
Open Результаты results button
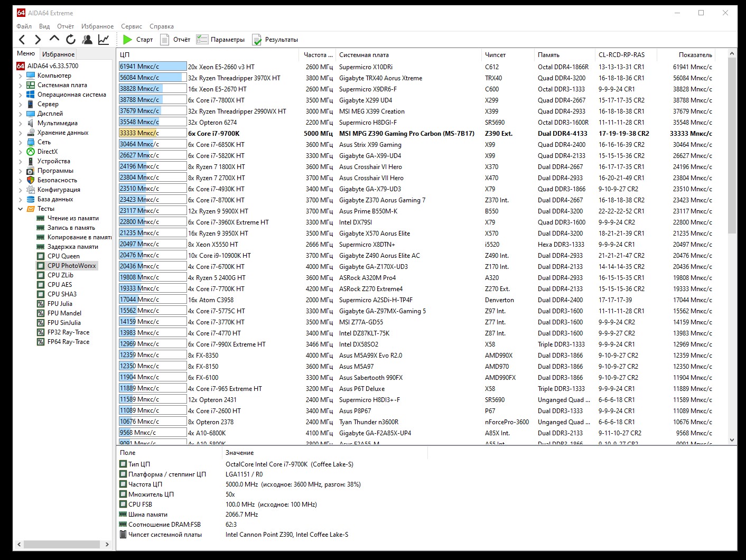[275, 40]
